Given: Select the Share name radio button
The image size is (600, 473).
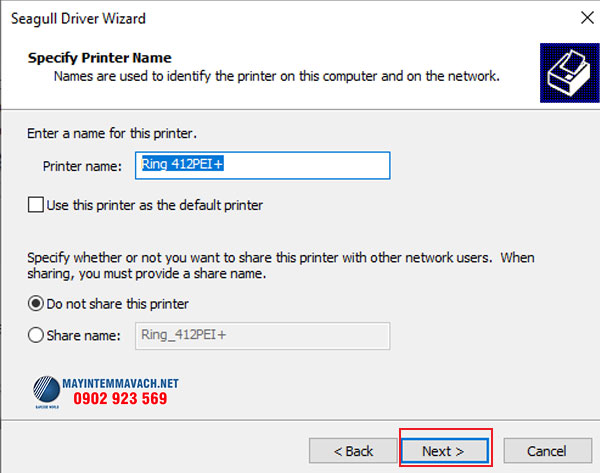Looking at the screenshot, I should pos(36,336).
